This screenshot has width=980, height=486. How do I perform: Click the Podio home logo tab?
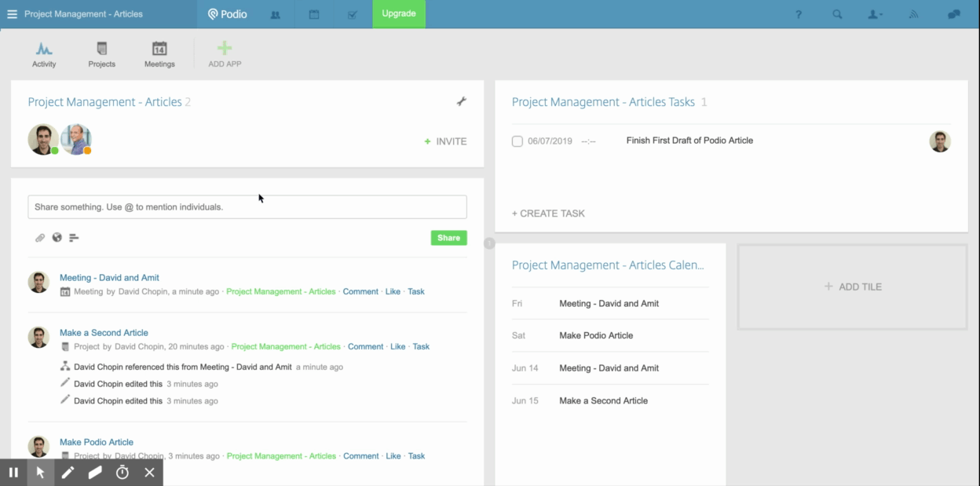(227, 14)
